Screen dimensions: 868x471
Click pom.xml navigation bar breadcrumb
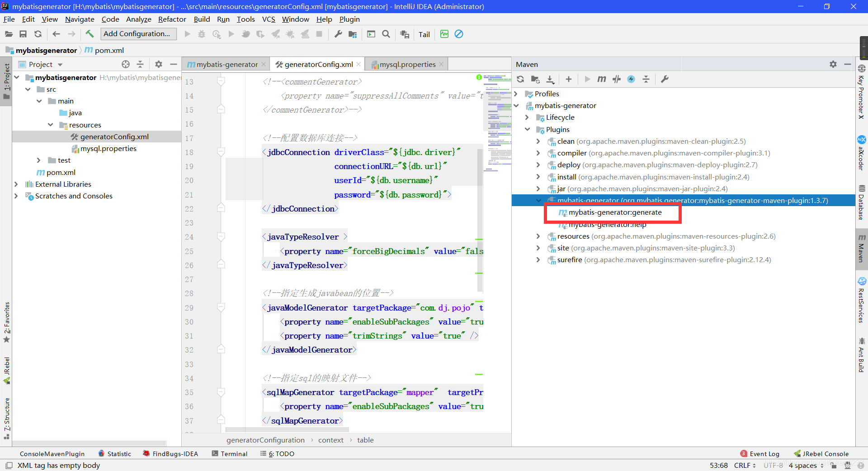(104, 50)
